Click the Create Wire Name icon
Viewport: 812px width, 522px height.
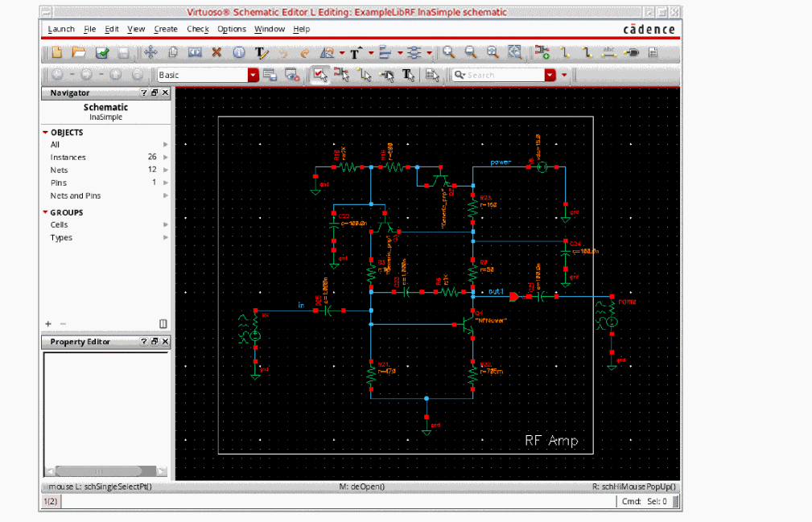[x=609, y=53]
